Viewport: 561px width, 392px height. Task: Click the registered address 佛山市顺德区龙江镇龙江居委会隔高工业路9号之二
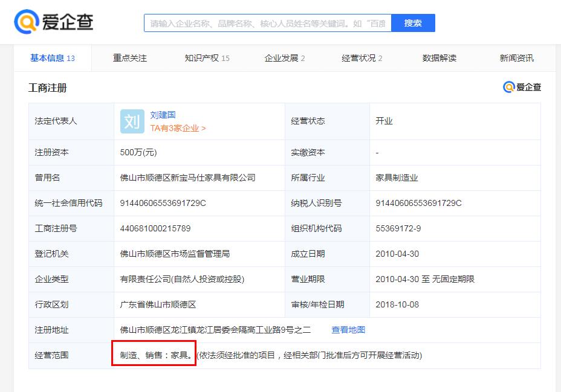215,330
